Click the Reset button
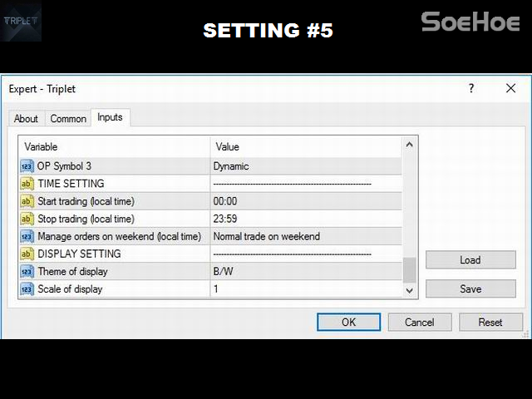This screenshot has height=399, width=532. [490, 322]
